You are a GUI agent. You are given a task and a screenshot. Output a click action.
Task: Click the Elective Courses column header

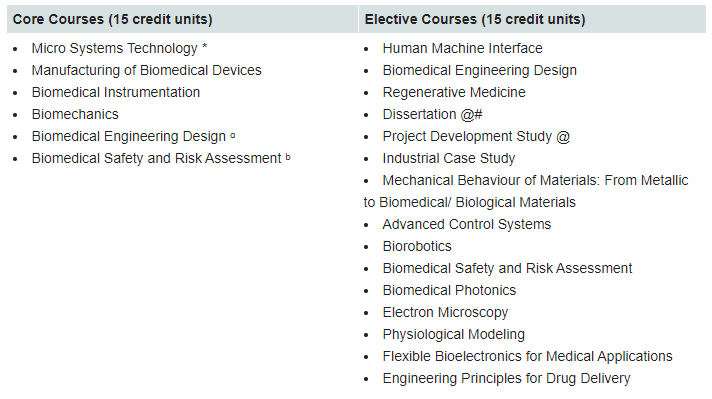(475, 20)
